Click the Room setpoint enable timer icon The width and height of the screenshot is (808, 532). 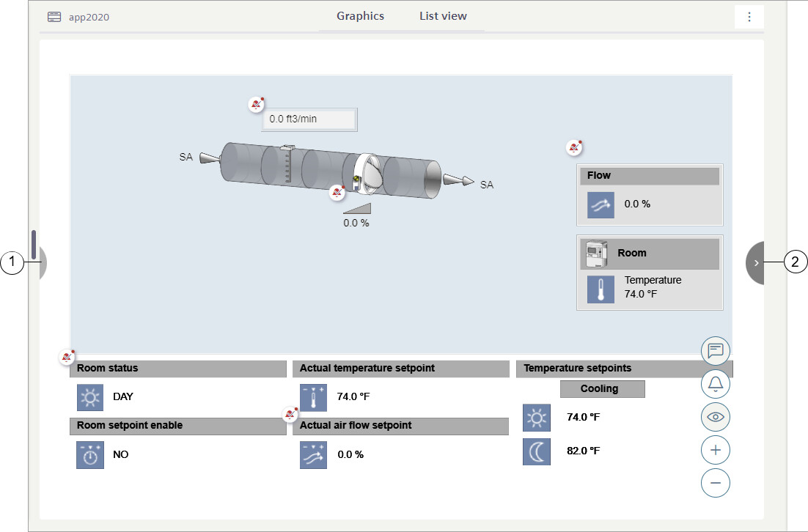(x=90, y=455)
